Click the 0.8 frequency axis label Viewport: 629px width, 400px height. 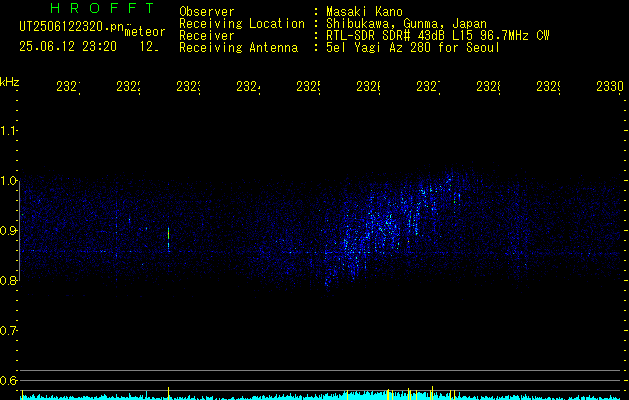(x=8, y=280)
